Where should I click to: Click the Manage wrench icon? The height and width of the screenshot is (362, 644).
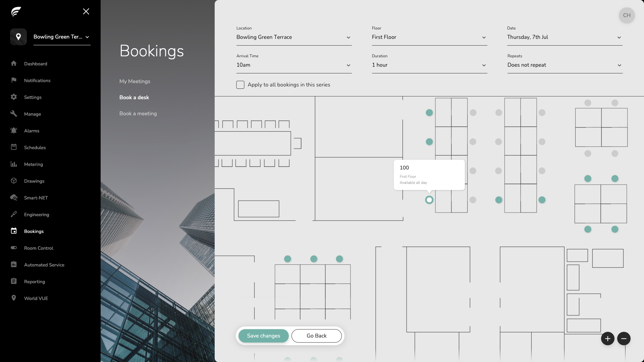pos(14,114)
